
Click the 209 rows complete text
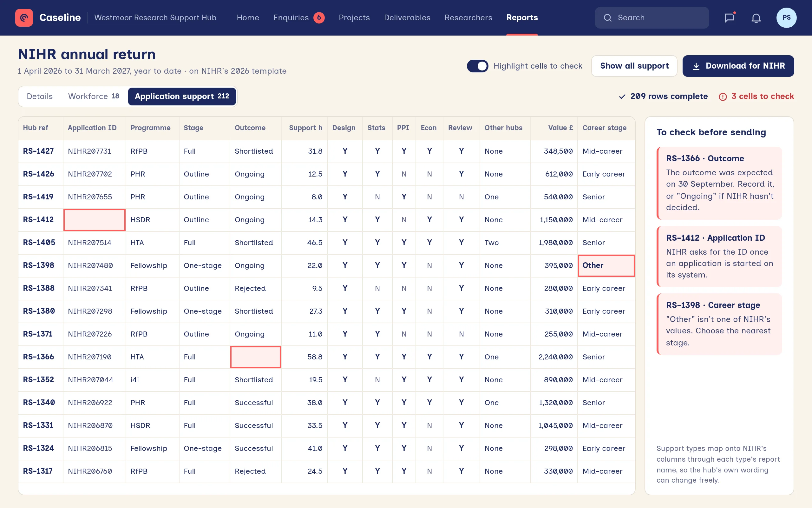[669, 97]
